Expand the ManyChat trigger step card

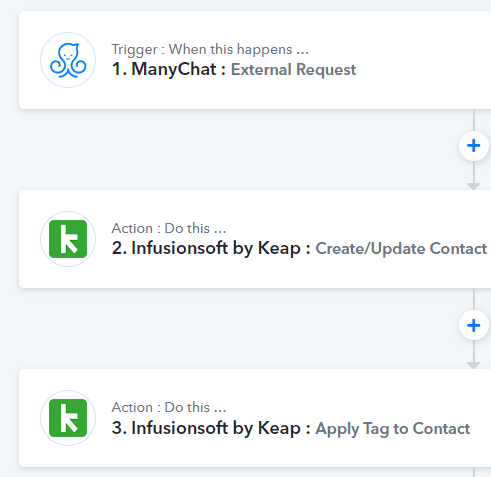point(255,60)
